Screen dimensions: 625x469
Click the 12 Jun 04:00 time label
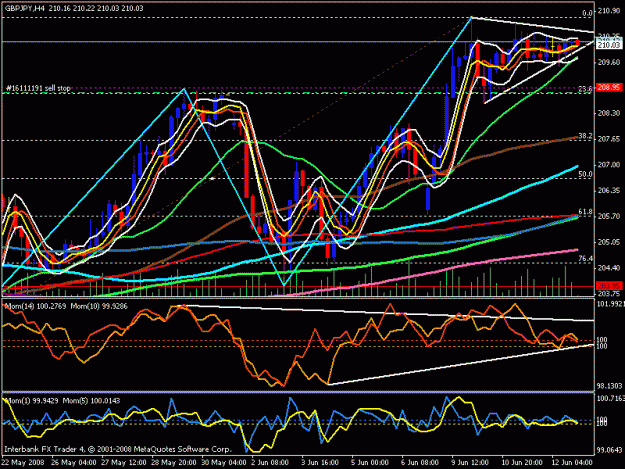[571, 462]
